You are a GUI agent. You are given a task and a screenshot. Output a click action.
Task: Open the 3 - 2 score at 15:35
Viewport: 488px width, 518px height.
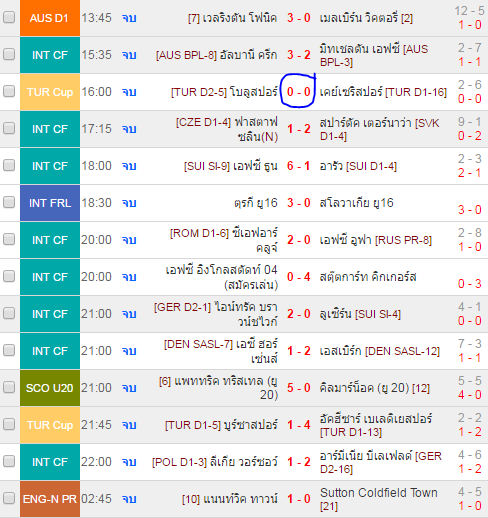(299, 55)
